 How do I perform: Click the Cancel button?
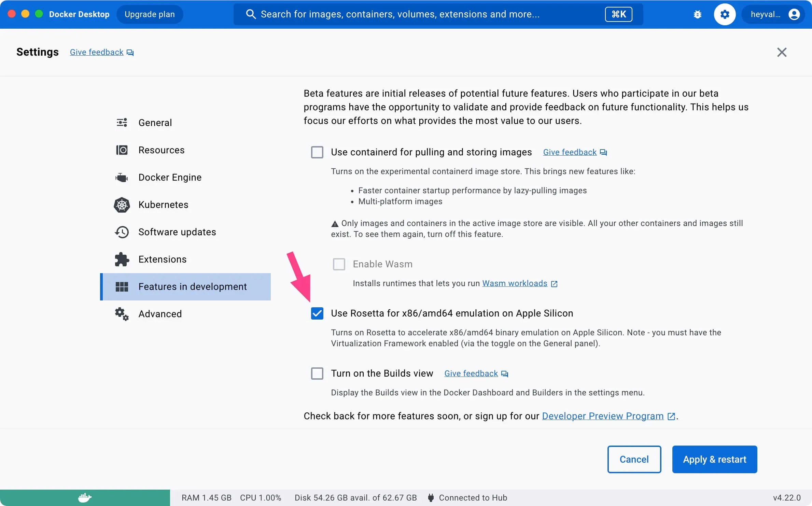click(634, 460)
